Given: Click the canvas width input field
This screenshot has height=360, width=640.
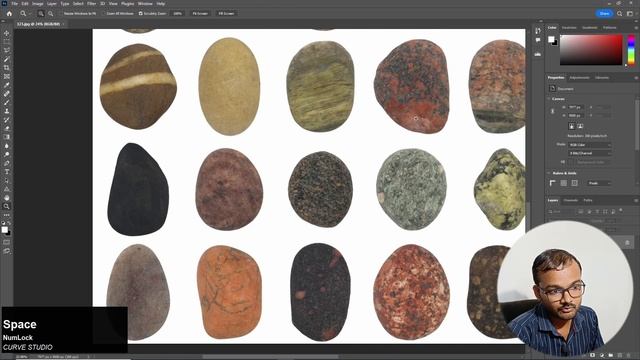Looking at the screenshot, I should point(576,107).
